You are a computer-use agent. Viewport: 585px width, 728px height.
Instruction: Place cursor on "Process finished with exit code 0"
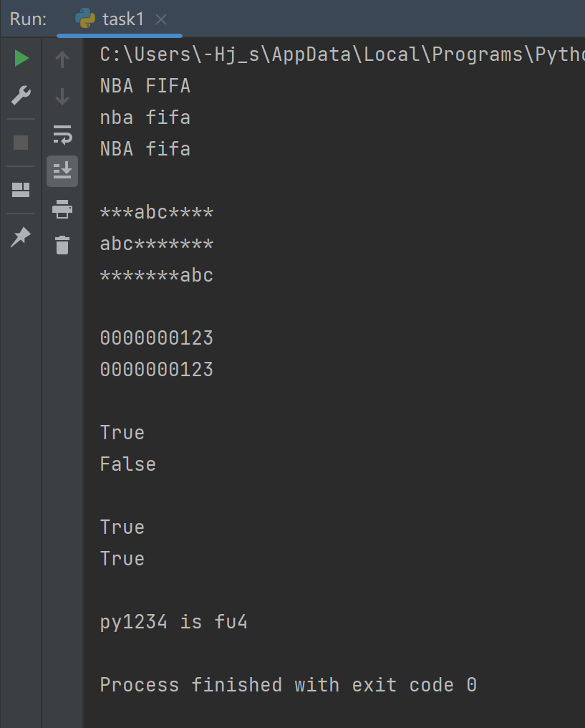pos(288,685)
